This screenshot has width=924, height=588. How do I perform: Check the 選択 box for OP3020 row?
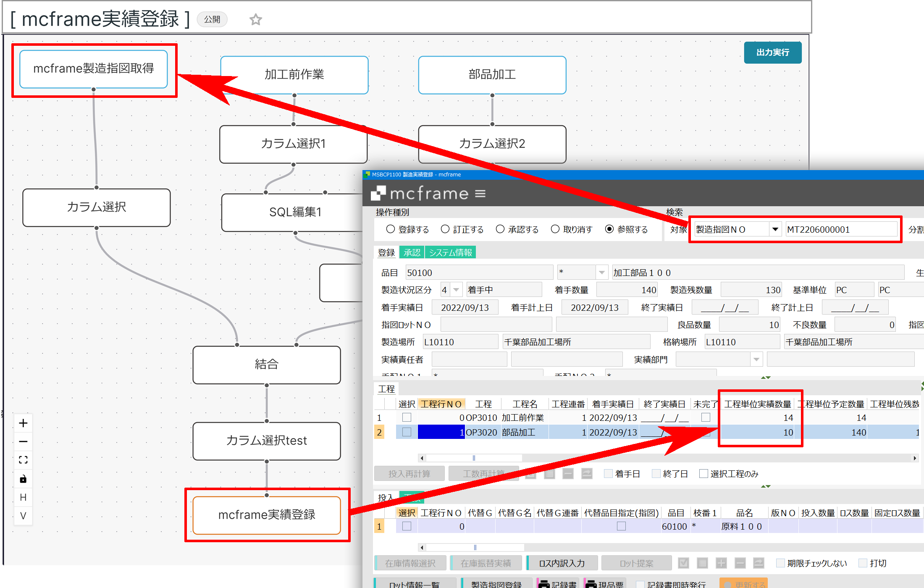407,432
